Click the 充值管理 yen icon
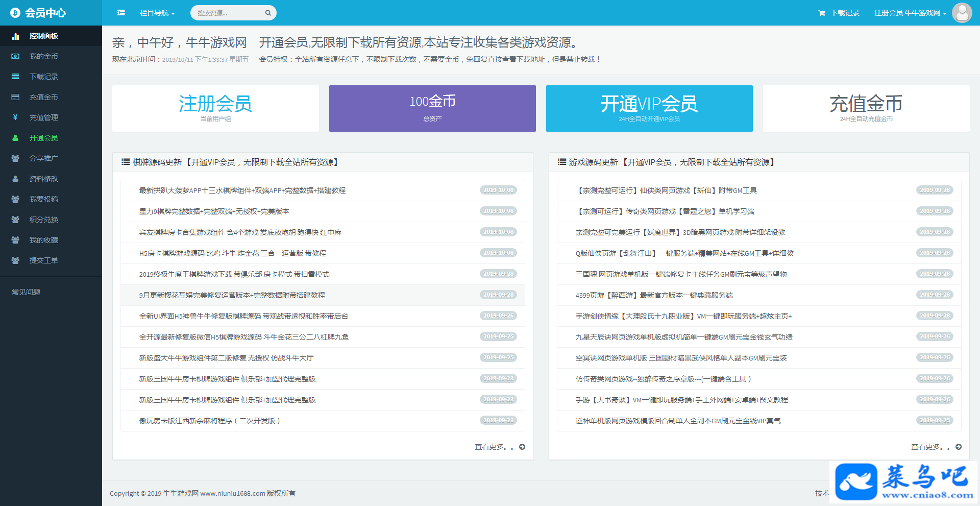Image resolution: width=980 pixels, height=506 pixels. tap(15, 117)
